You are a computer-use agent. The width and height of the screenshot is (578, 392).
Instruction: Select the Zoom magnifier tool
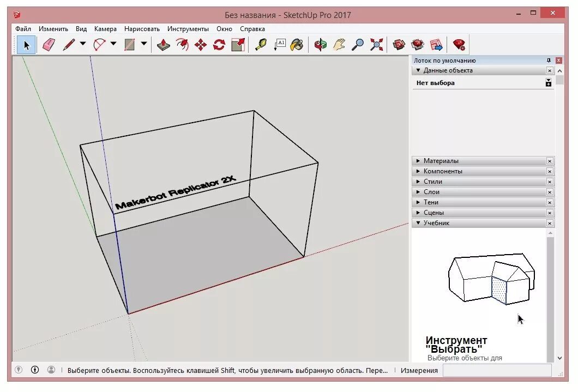point(358,45)
